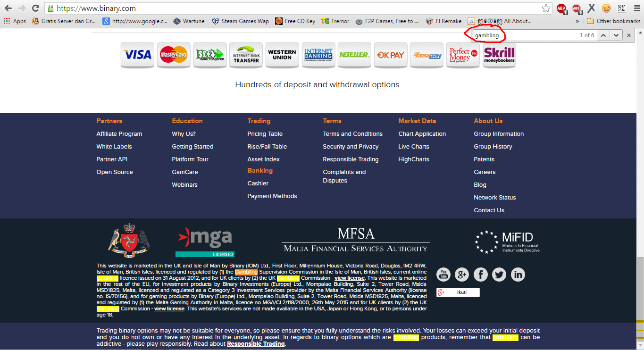
Task: Click the "1 of 6" match count
Action: tap(587, 35)
